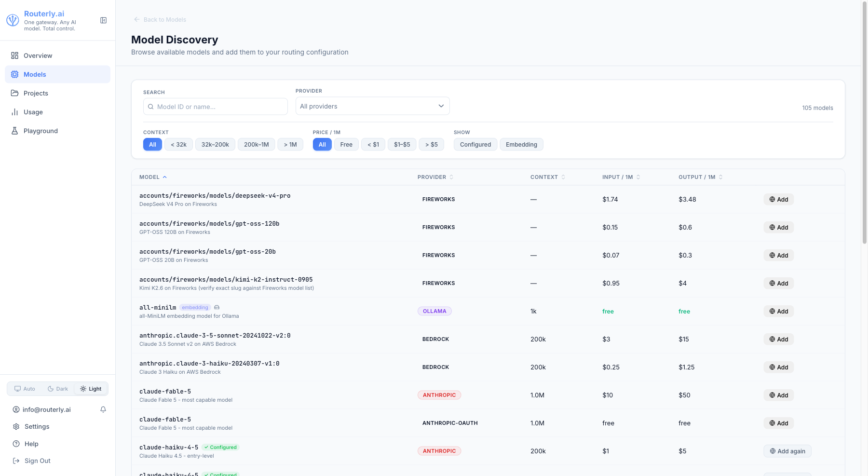This screenshot has height=476, width=868.
Task: Select Light theme mode
Action: click(91, 389)
